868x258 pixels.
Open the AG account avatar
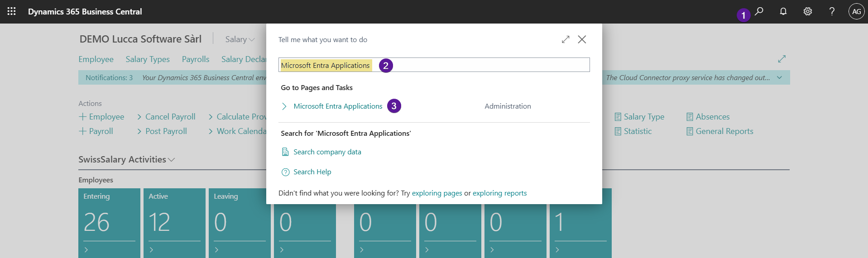856,11
